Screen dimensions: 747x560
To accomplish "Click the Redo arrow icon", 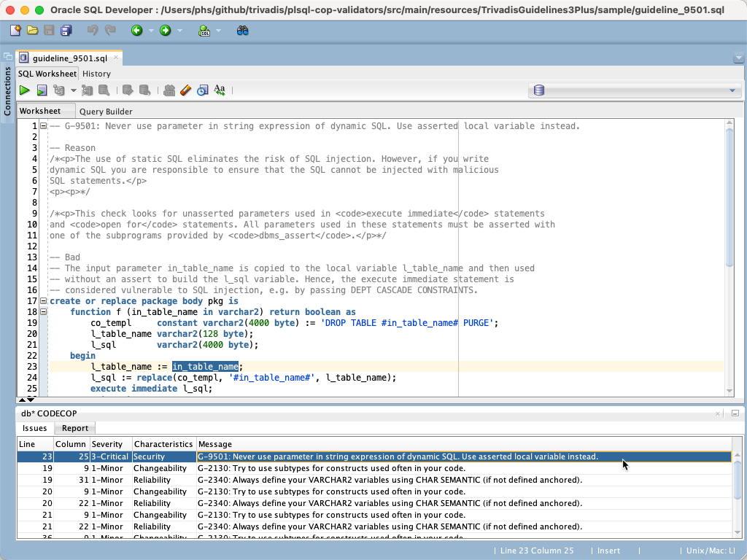I will pyautogui.click(x=110, y=31).
